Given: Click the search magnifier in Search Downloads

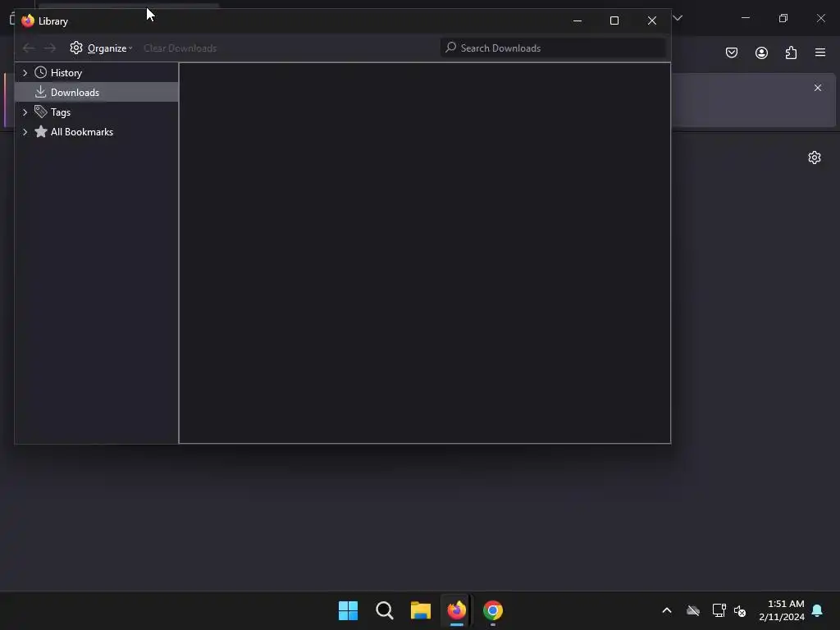Looking at the screenshot, I should point(451,48).
